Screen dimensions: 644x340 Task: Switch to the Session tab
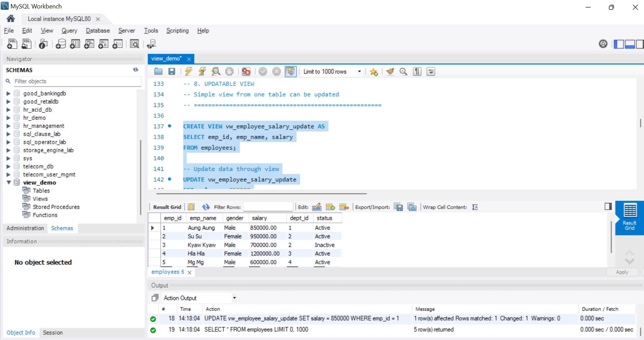[x=53, y=333]
